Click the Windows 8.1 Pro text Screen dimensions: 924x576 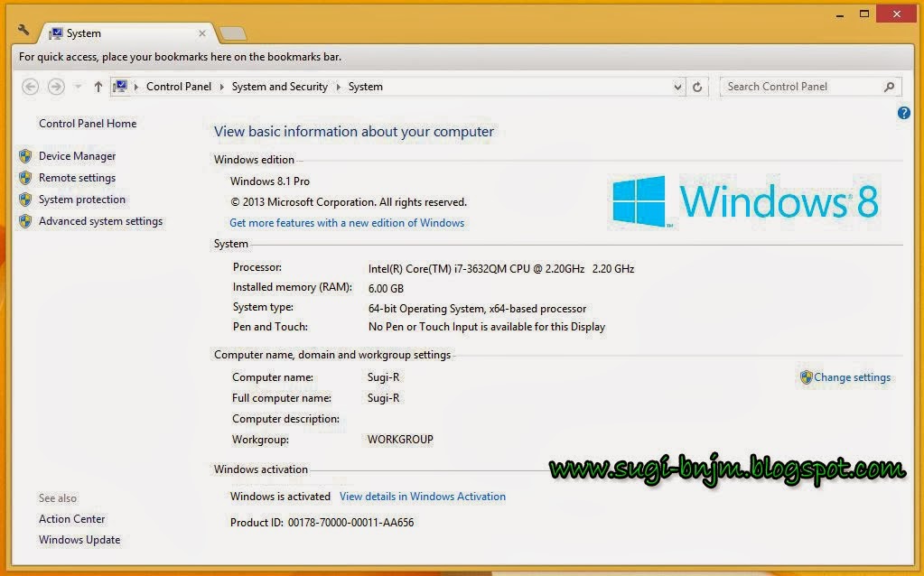(270, 181)
